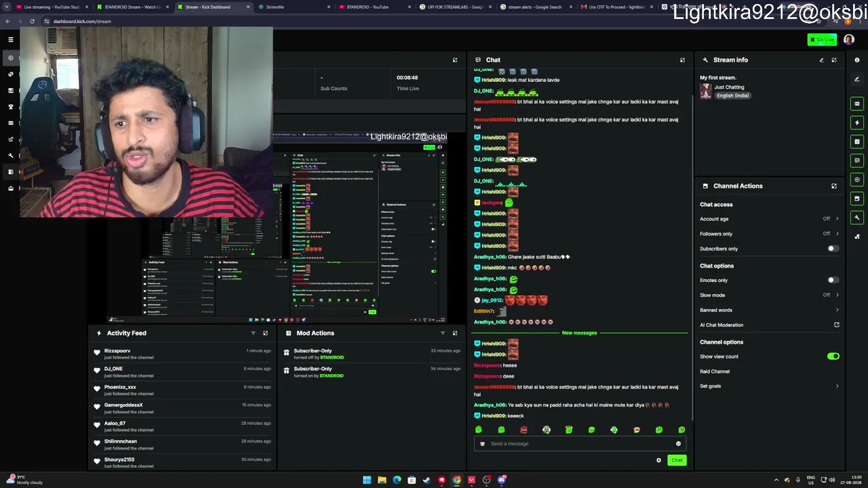The width and height of the screenshot is (868, 488).
Task: Open the profile avatar menu
Action: [x=849, y=40]
